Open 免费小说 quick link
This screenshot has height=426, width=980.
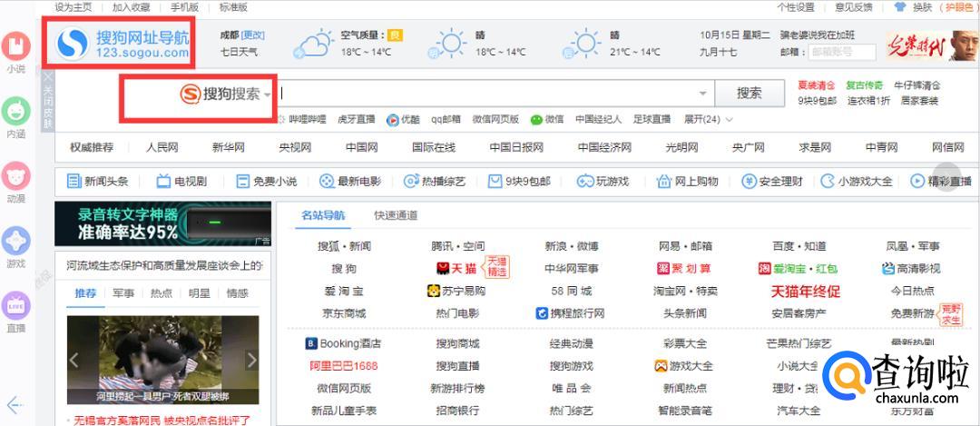tap(267, 182)
